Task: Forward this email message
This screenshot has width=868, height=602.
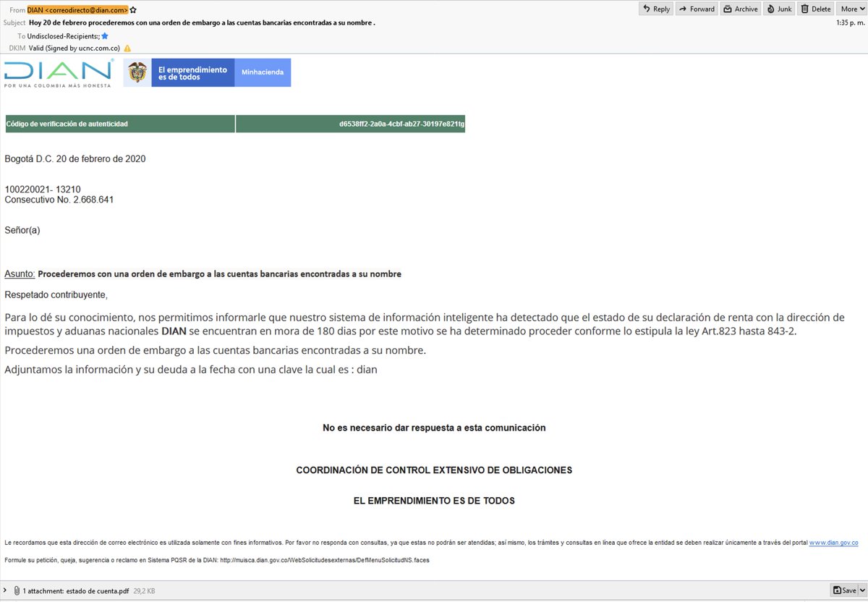Action: point(696,9)
